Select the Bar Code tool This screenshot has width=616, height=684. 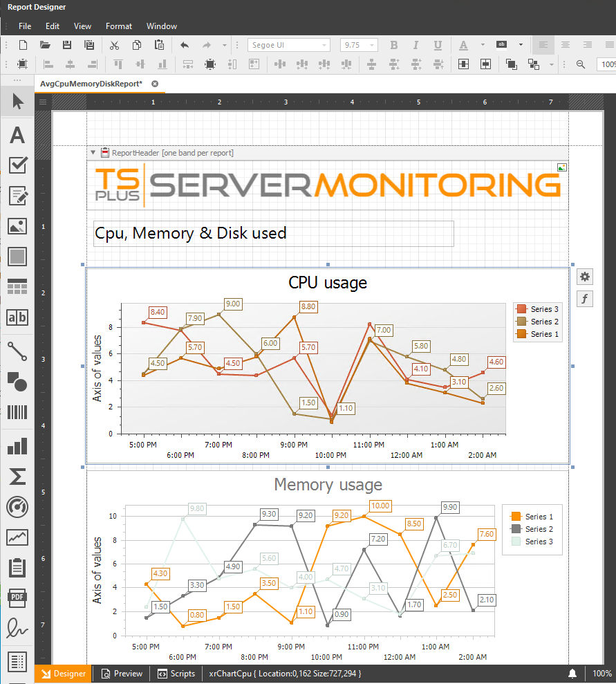[17, 412]
